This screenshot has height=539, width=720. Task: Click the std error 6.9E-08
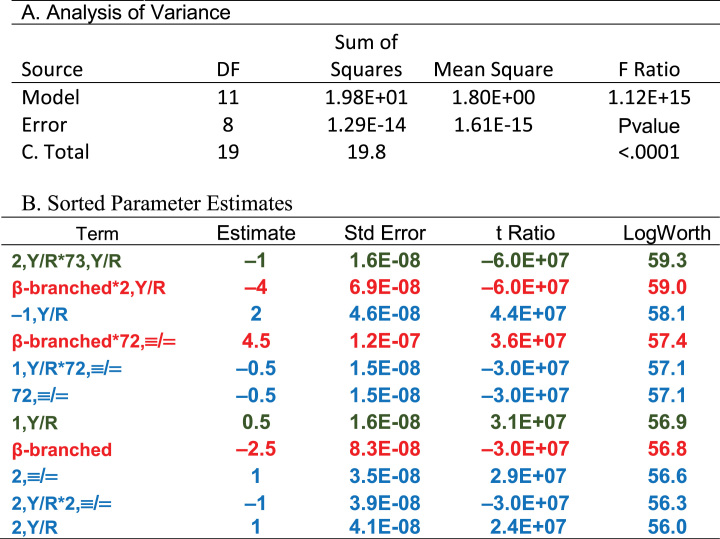385,287
